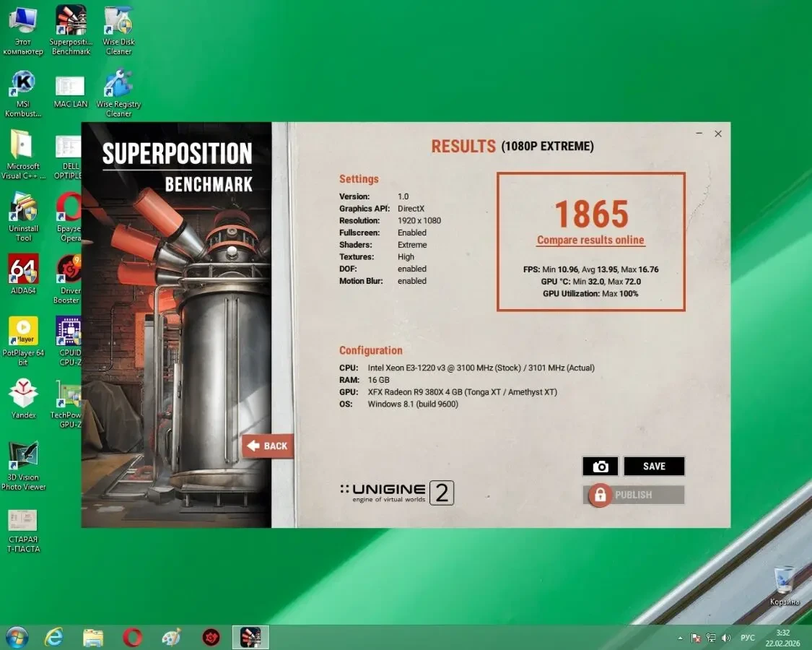This screenshot has height=650, width=812.
Task: Click the Fullscreen value Enabled
Action: 412,233
